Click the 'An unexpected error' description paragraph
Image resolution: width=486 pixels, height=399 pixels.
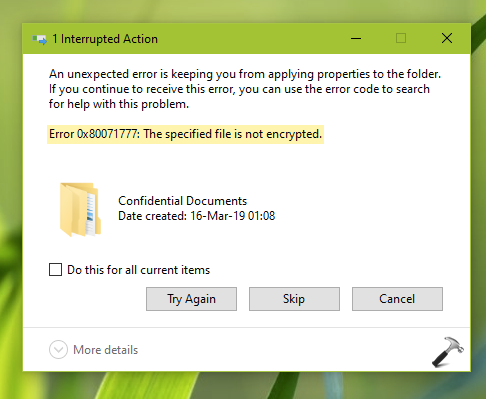(x=245, y=89)
